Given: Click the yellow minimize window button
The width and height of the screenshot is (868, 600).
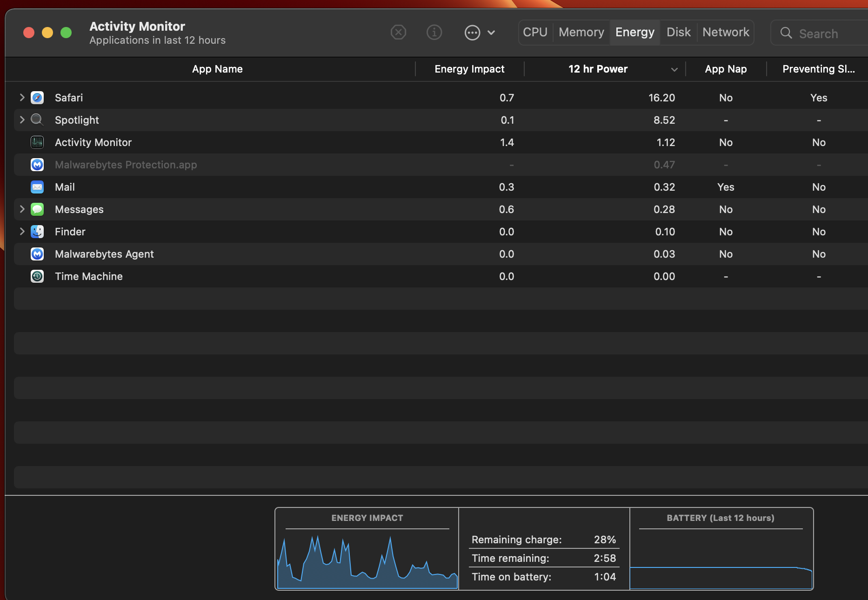Looking at the screenshot, I should (x=47, y=33).
